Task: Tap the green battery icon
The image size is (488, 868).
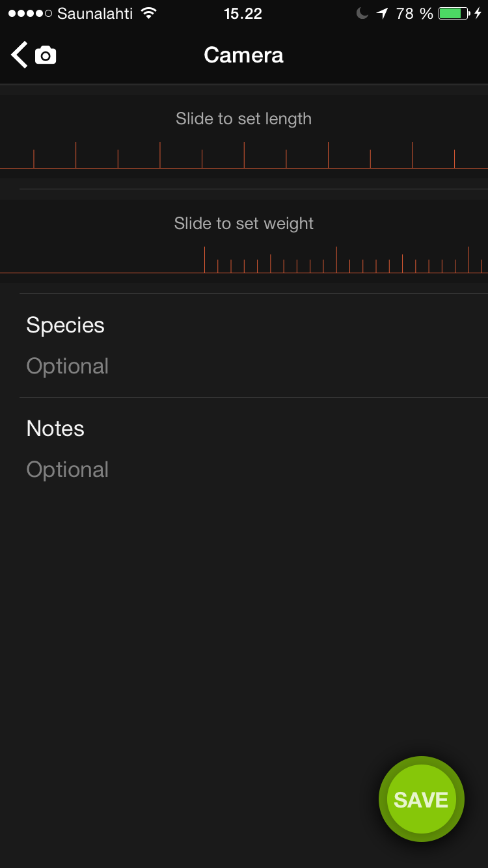Action: pos(454,14)
